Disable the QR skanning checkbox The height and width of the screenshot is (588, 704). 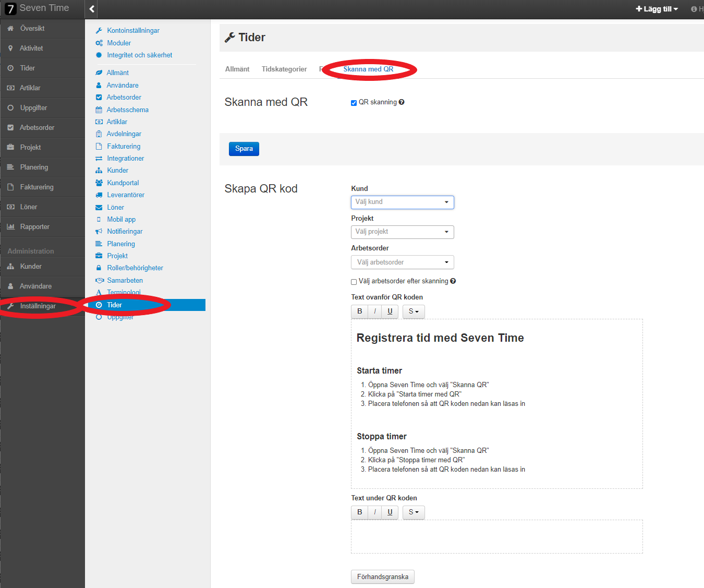pyautogui.click(x=354, y=103)
